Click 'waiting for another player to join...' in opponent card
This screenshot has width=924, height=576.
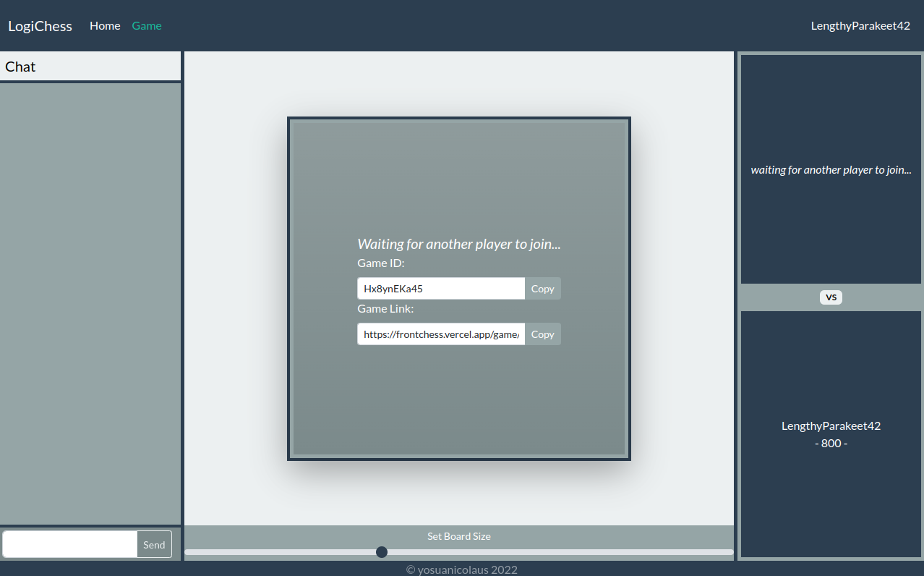pos(831,170)
